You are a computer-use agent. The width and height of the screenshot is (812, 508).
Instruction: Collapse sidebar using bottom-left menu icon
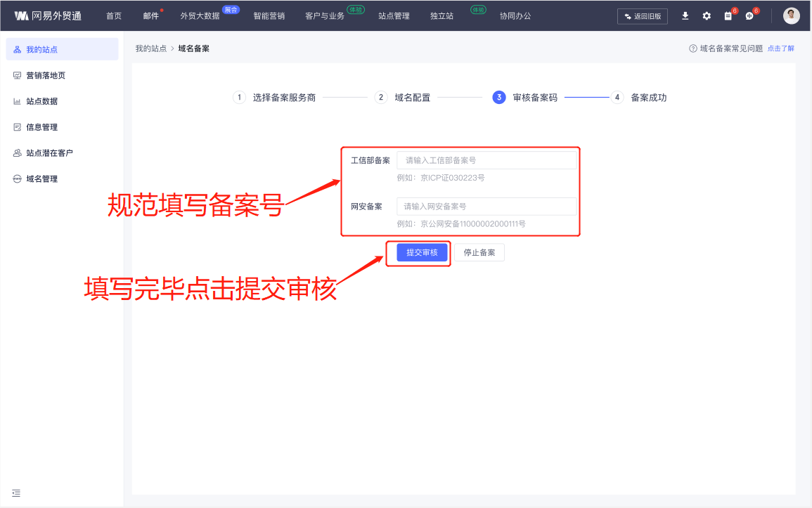[16, 493]
